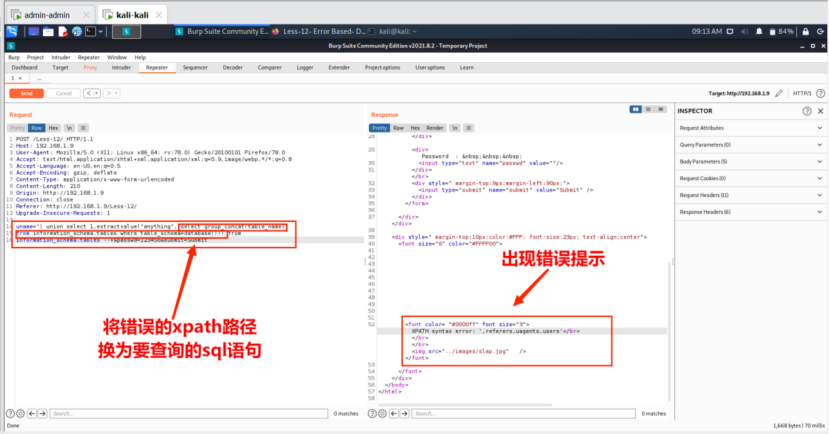Switch to the Comparer tab

pos(270,68)
